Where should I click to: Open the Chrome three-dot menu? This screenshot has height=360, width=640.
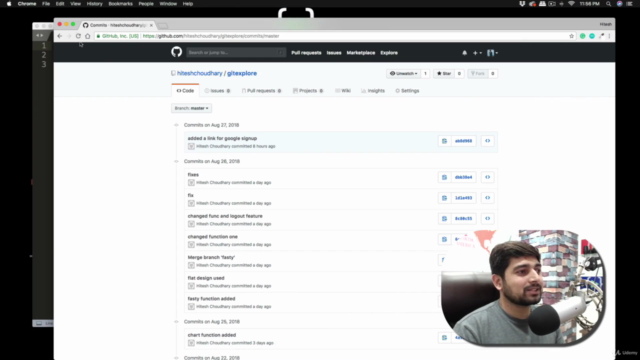609,36
